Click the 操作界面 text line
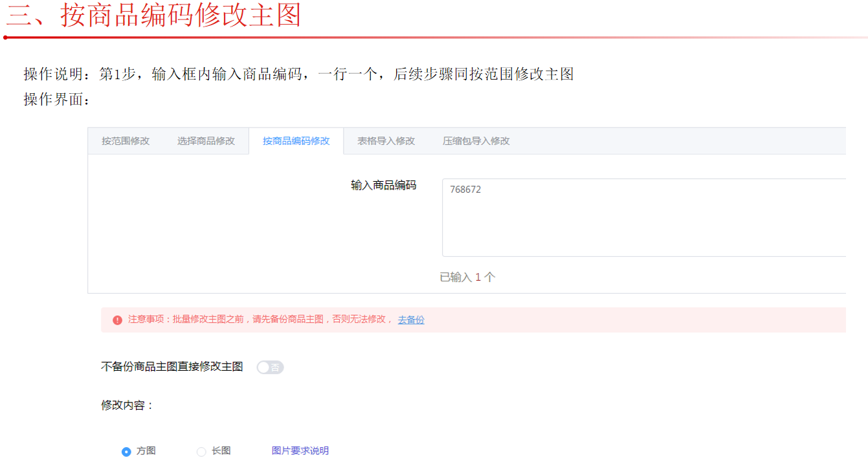 pos(57,100)
